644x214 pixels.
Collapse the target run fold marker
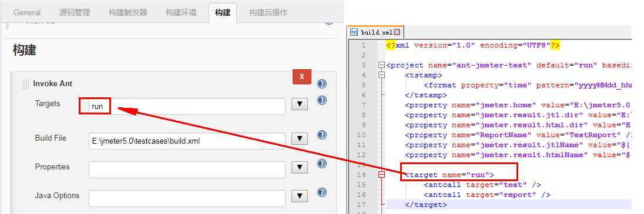(381, 175)
